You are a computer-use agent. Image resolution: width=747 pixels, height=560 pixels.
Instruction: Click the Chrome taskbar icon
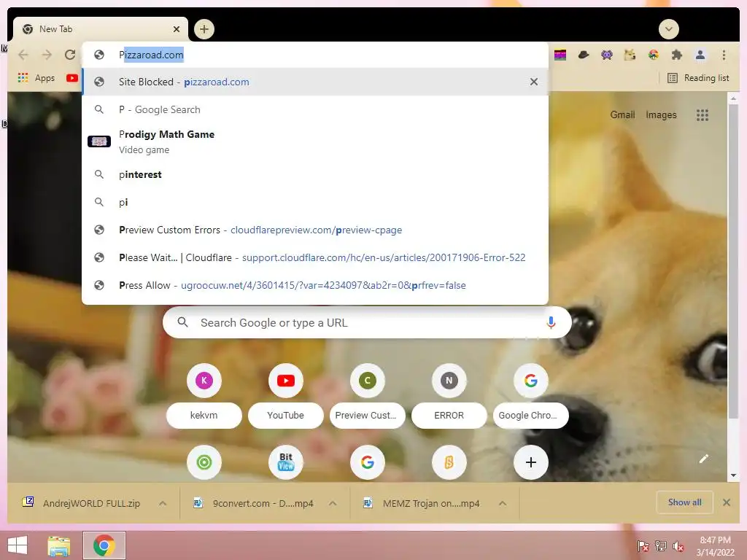104,545
